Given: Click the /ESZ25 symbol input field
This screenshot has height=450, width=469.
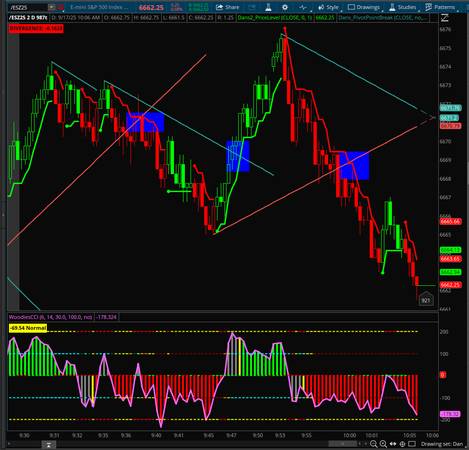Looking at the screenshot, I should [27, 7].
